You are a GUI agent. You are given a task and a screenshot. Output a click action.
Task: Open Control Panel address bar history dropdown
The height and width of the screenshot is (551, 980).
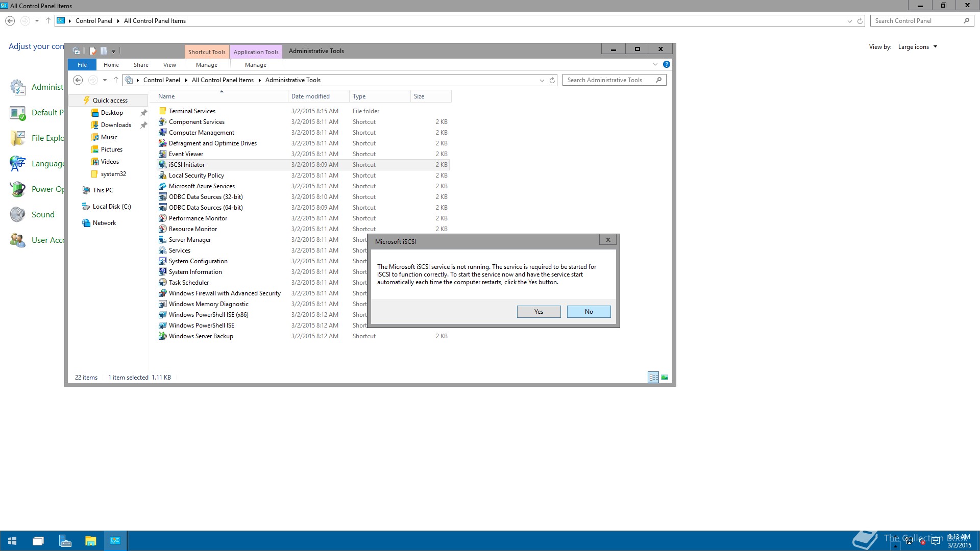[849, 21]
